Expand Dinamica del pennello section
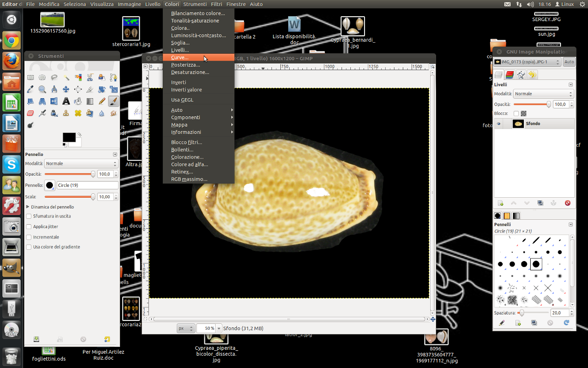 click(x=27, y=207)
